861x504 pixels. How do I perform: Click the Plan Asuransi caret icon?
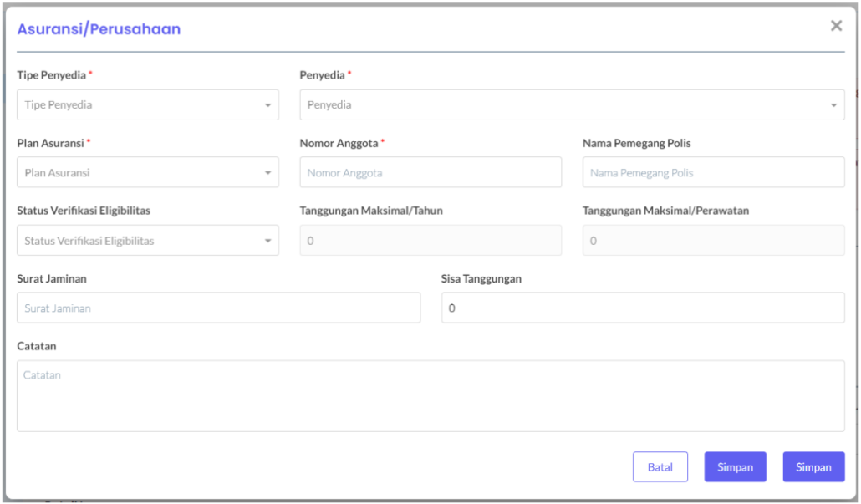(x=267, y=173)
